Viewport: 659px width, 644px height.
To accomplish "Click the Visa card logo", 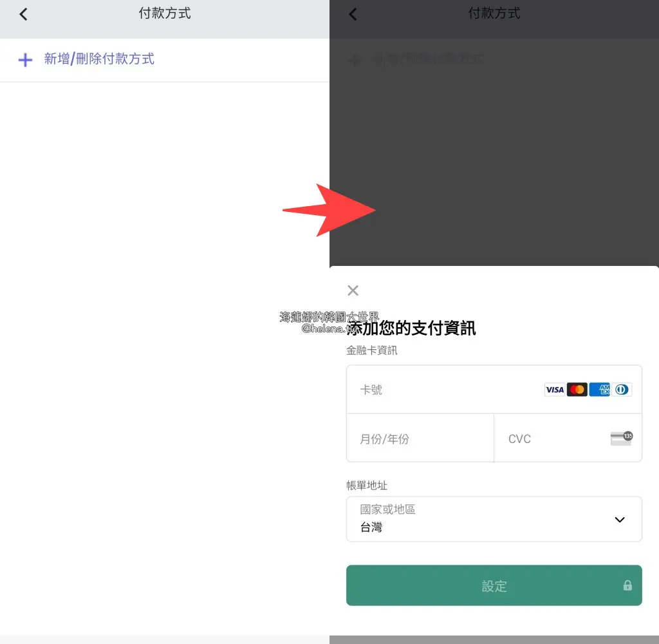I will point(554,390).
